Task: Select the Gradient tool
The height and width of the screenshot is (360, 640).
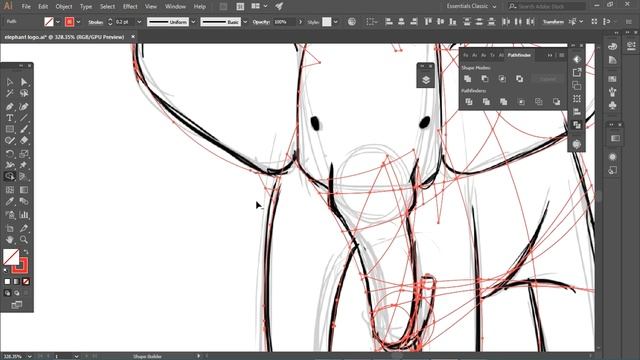Action: [24, 190]
